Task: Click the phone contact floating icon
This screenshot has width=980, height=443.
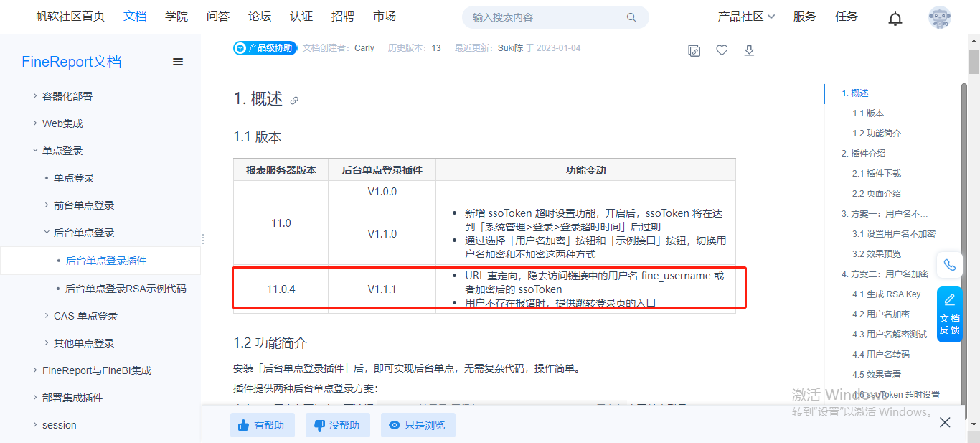Action: coord(949,265)
